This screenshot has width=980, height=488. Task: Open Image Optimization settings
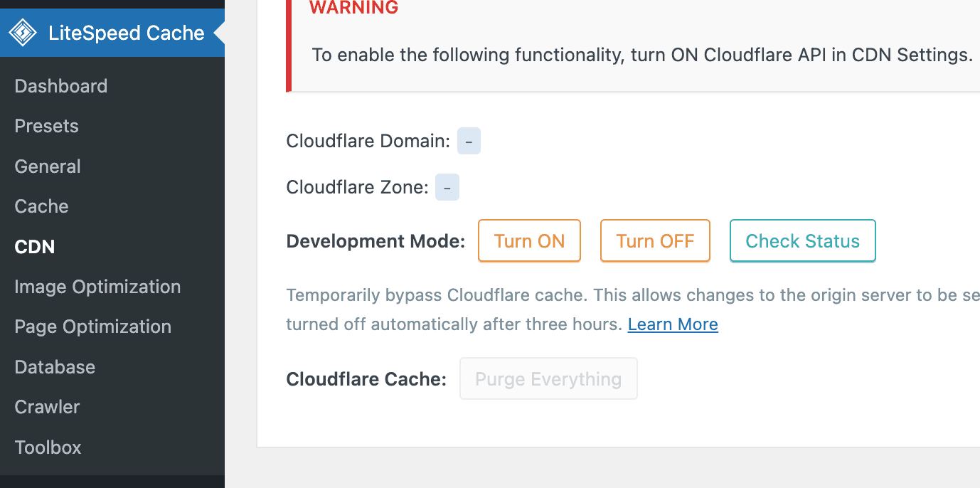pyautogui.click(x=97, y=286)
